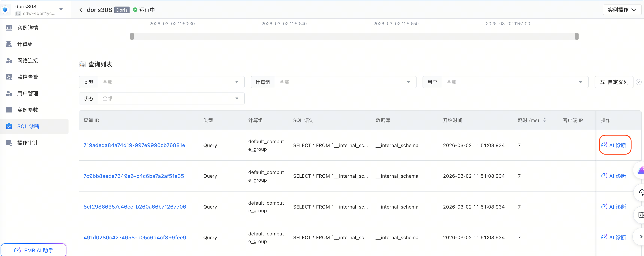
Task: Click the EMR AI 助手 button
Action: coord(34,250)
